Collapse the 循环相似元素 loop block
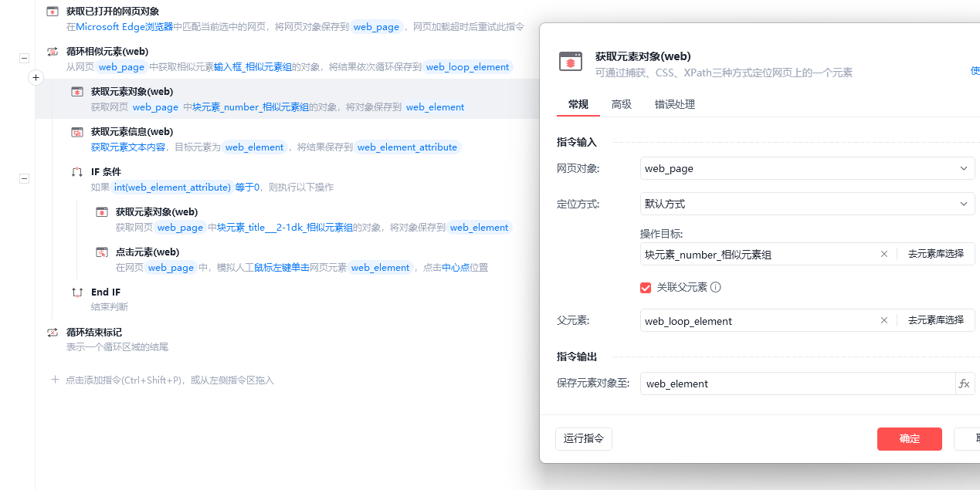 point(24,58)
